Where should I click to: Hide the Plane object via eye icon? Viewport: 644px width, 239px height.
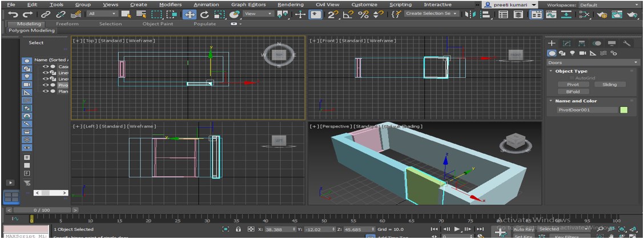(x=46, y=91)
